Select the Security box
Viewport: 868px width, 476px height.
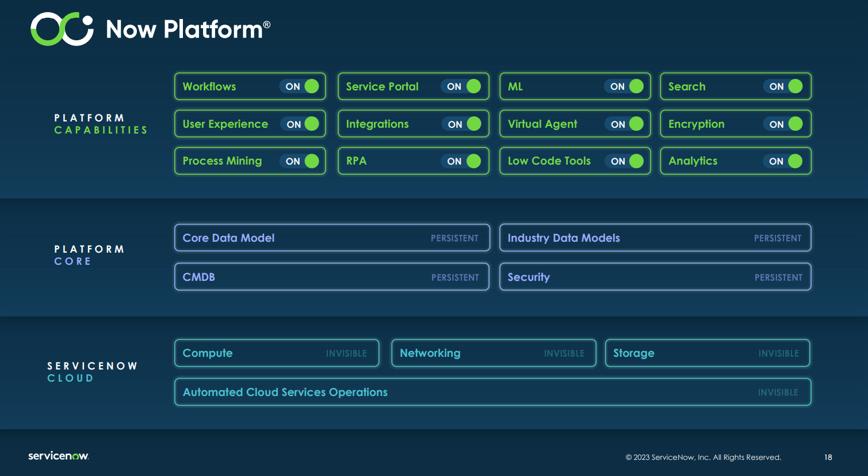click(655, 277)
